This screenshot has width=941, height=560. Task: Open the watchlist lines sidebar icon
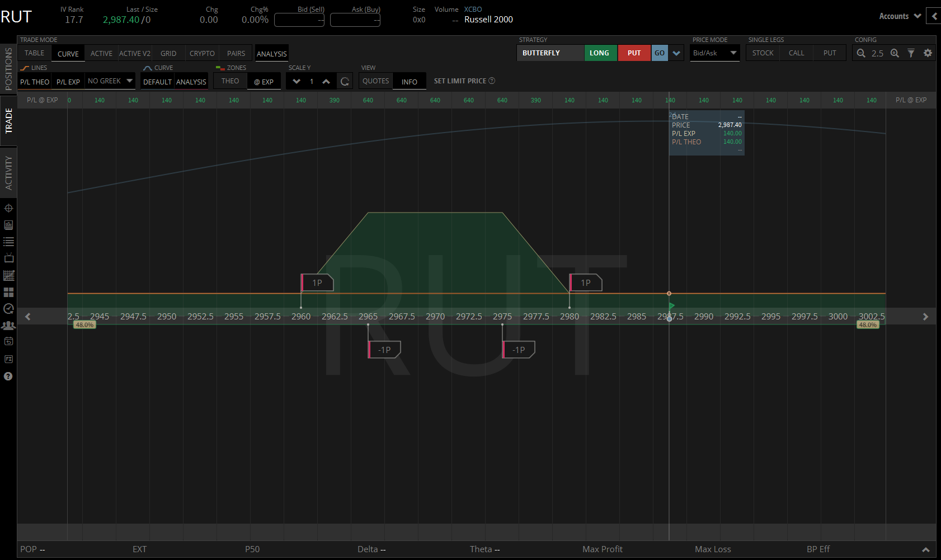click(8, 242)
